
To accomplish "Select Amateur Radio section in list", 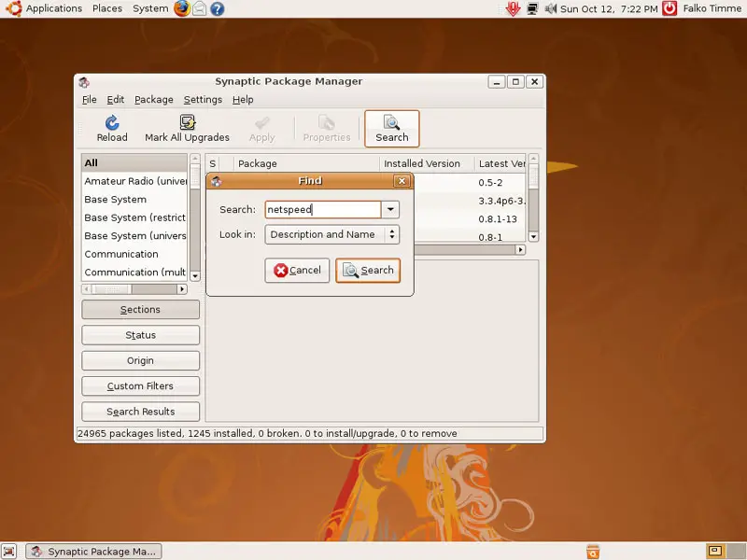I will [x=135, y=181].
